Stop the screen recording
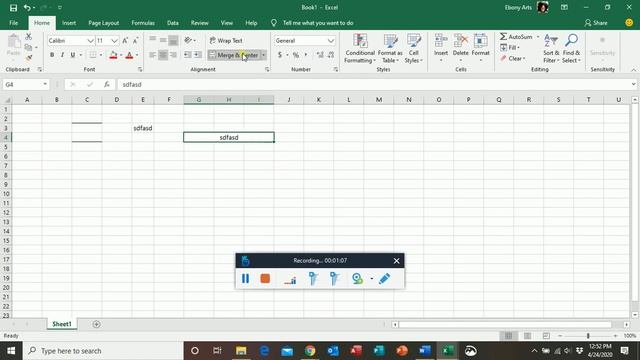 pyautogui.click(x=265, y=278)
